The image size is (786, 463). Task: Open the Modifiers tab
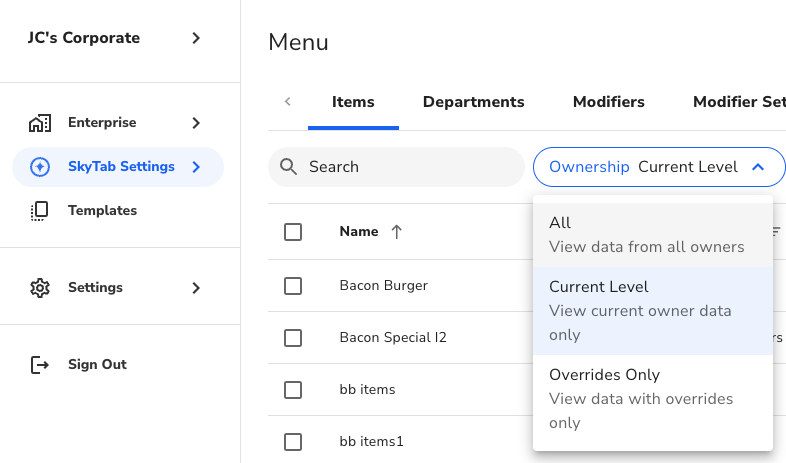click(608, 102)
